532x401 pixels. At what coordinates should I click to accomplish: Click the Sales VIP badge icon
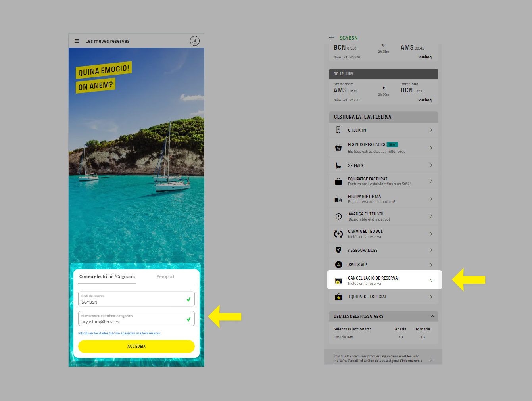coord(338,265)
